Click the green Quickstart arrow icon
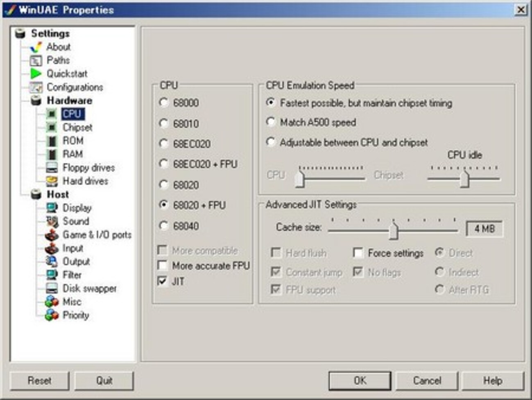Viewport: 532px width, 400px height. (x=36, y=74)
